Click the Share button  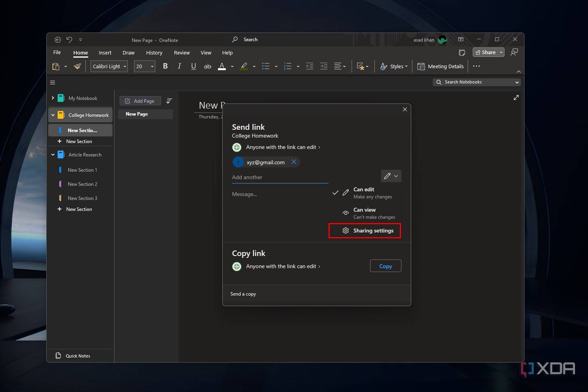click(x=486, y=52)
